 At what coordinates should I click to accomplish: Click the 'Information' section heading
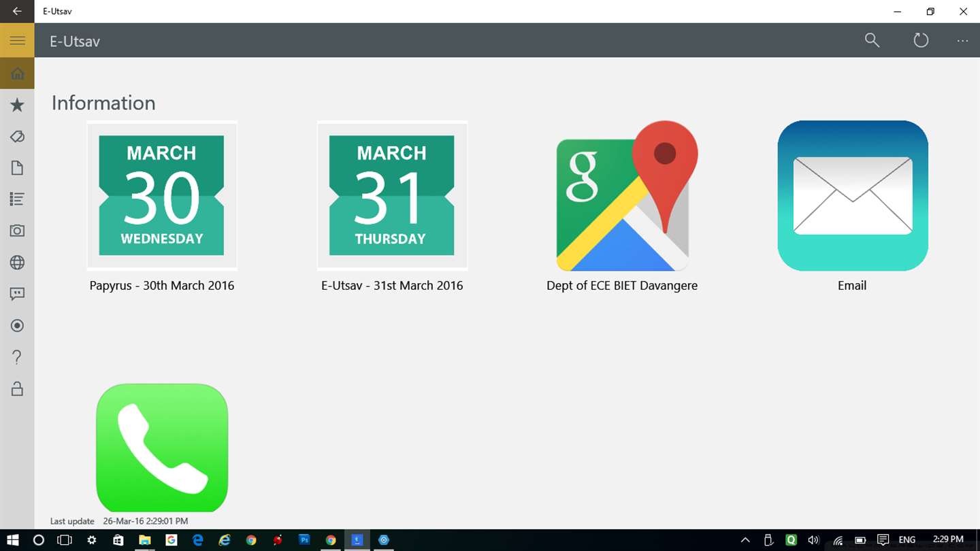point(103,103)
